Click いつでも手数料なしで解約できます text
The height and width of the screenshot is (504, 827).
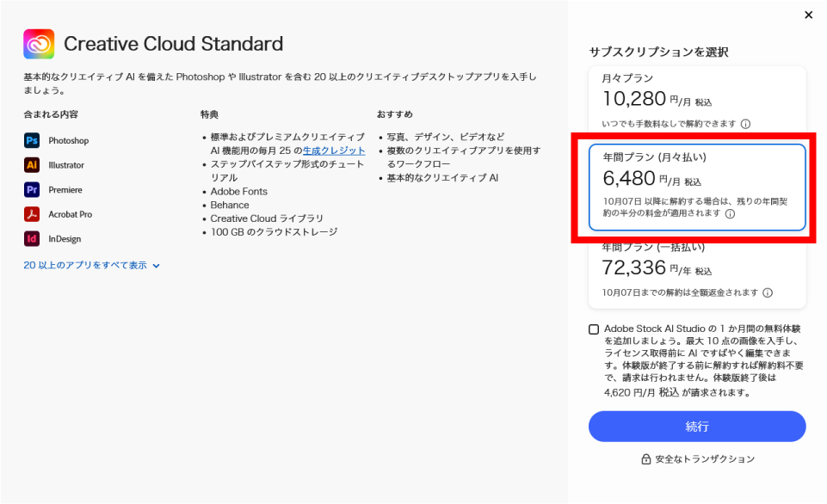pyautogui.click(x=669, y=124)
